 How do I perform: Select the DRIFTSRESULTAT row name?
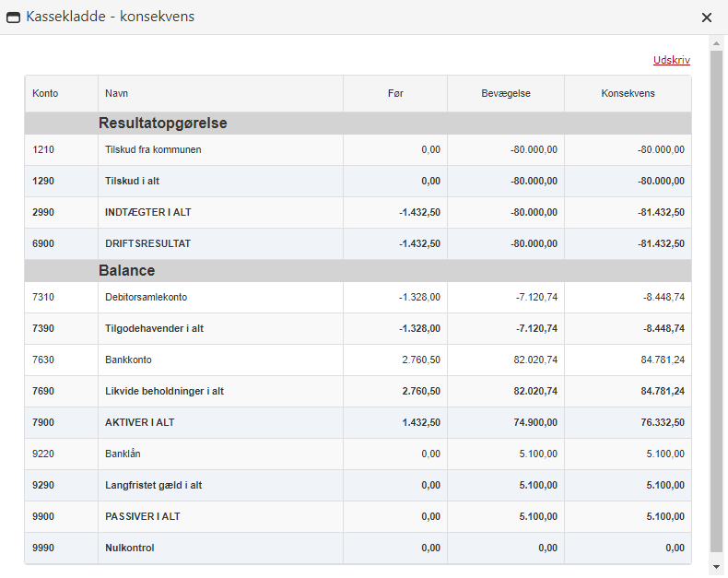pyautogui.click(x=148, y=243)
